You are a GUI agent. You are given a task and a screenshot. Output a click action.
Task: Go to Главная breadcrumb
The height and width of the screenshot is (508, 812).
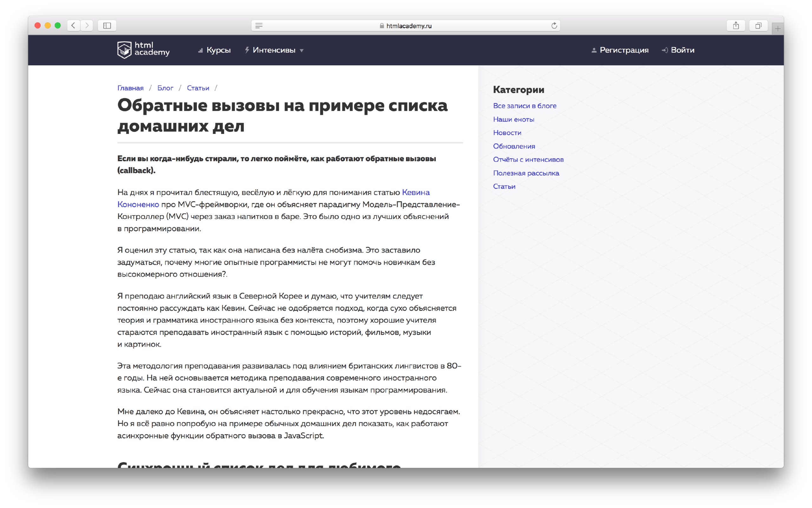coord(130,88)
